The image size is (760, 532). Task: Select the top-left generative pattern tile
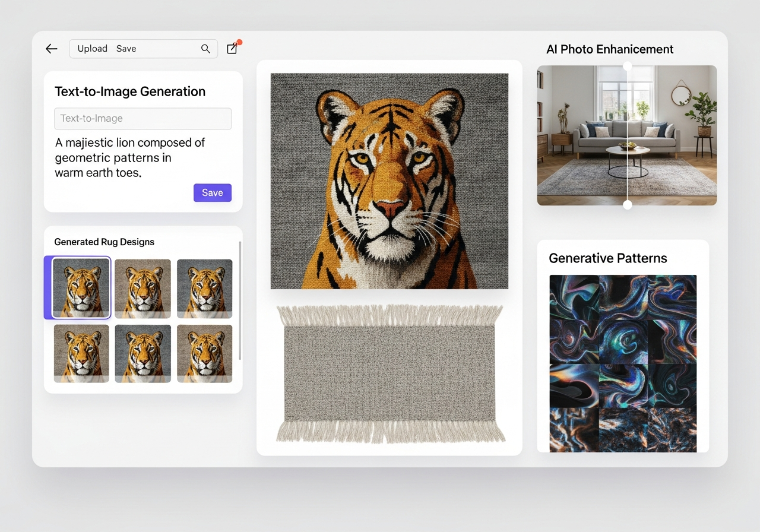tap(574, 297)
